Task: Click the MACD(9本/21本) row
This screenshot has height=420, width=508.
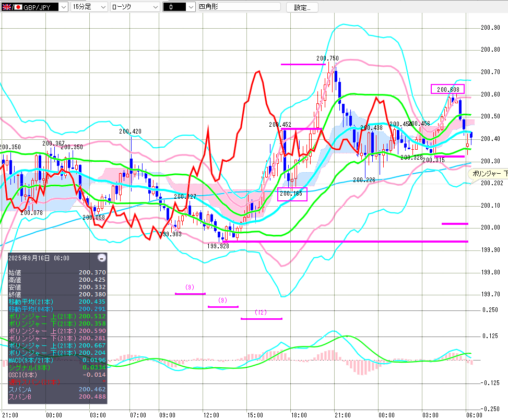Action: point(57,360)
